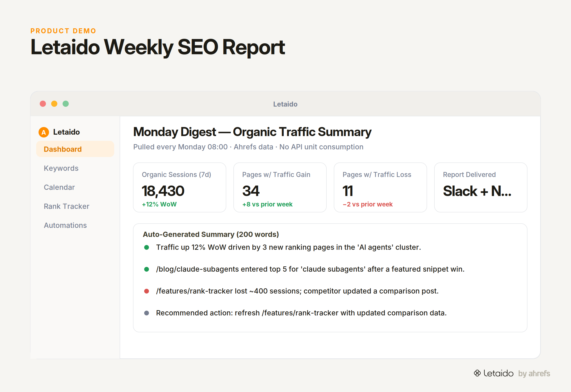This screenshot has height=392, width=571.
Task: Click the Letaido window title text
Action: (x=285, y=104)
